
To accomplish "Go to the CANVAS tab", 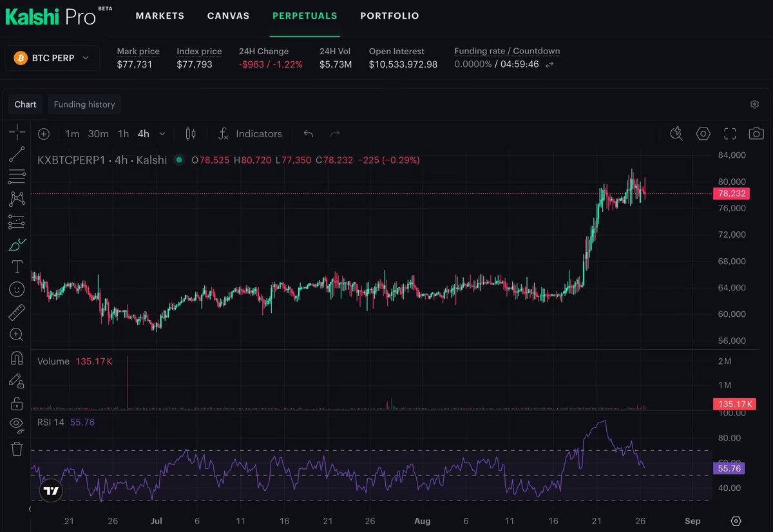I will pyautogui.click(x=228, y=16).
